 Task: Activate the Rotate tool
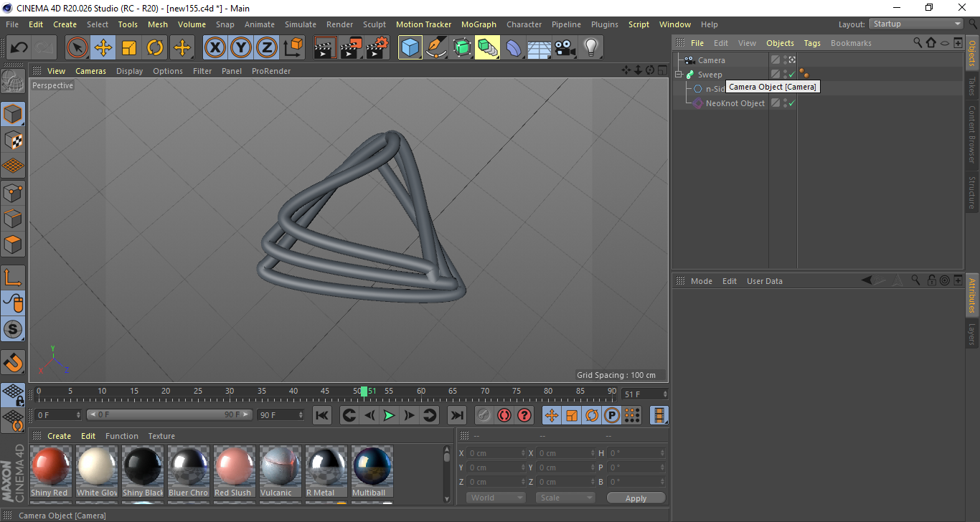click(x=155, y=48)
